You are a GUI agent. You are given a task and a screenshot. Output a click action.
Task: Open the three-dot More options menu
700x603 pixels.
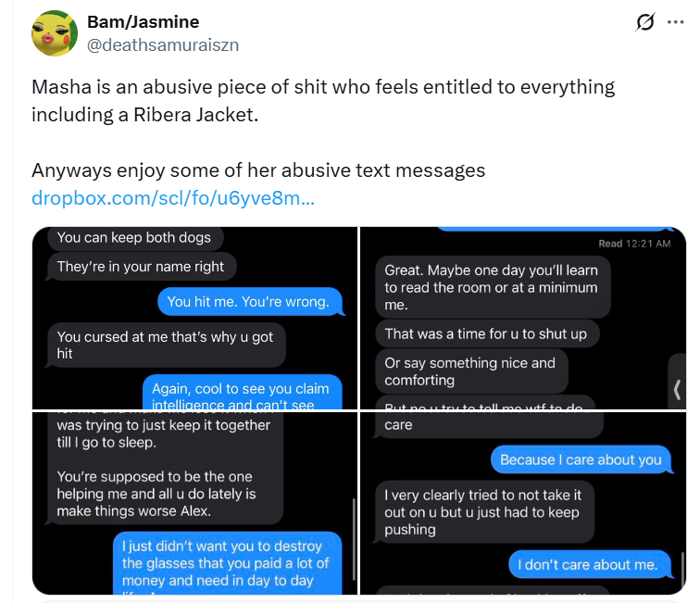pos(675,23)
